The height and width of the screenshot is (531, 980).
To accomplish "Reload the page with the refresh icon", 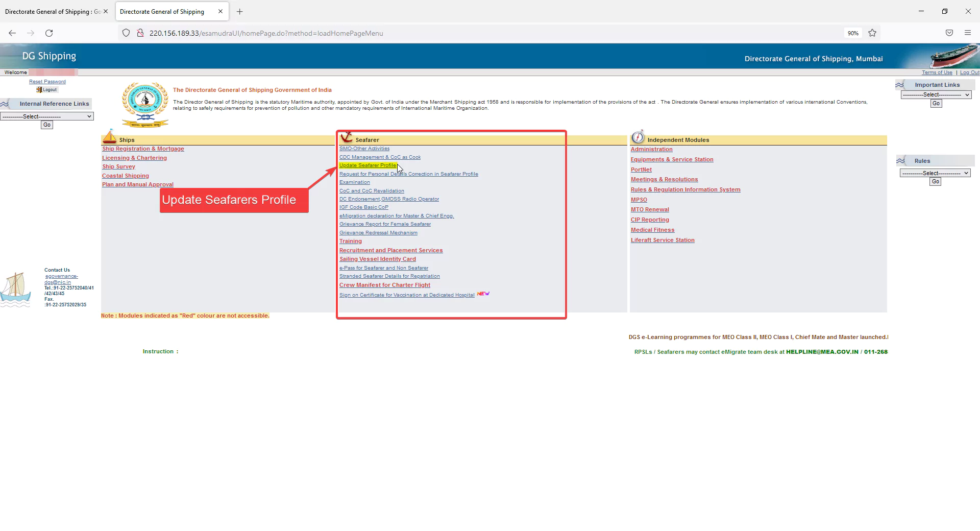I will pos(49,33).
